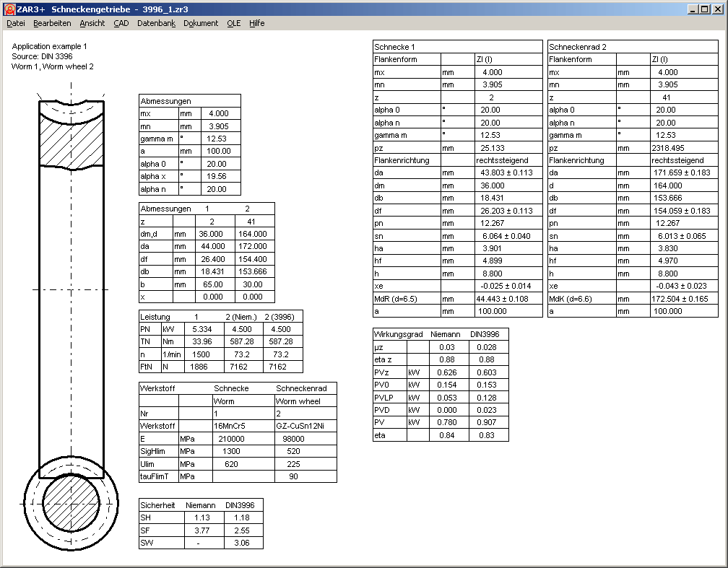Minimize the ZAR3+ window

pos(693,9)
